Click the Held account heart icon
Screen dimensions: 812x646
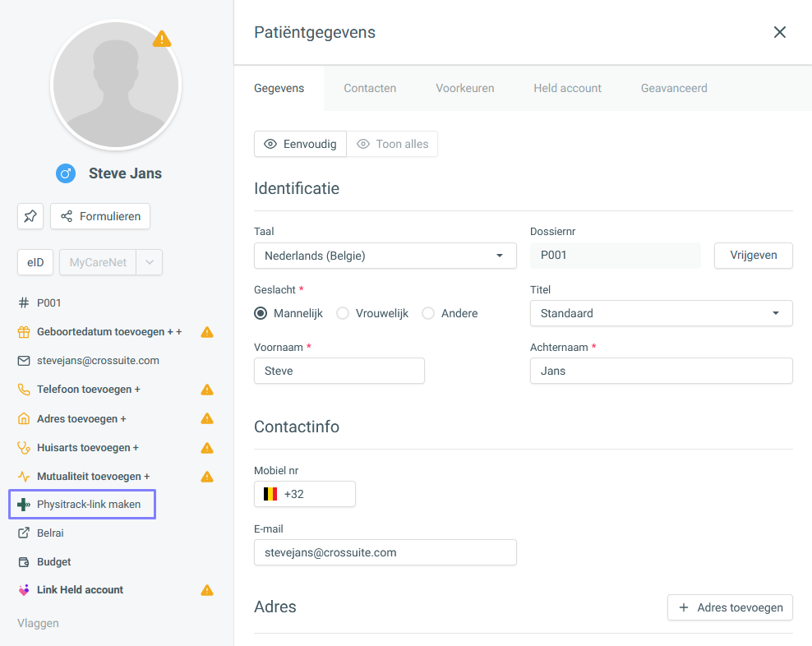(23, 590)
